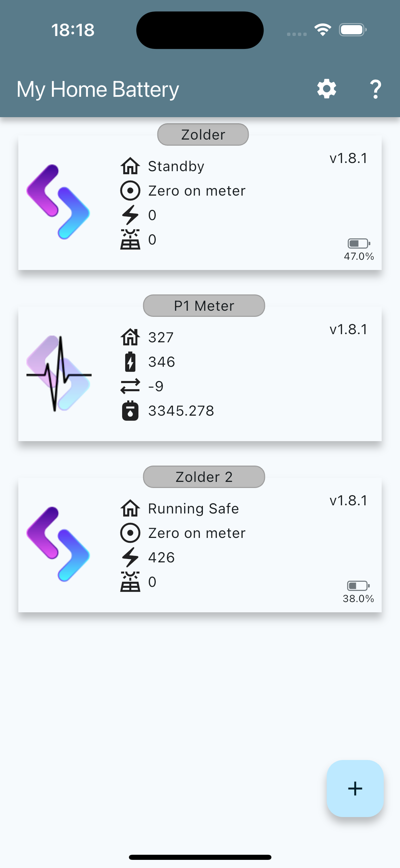Open help with the question mark icon
This screenshot has width=400, height=868.
375,89
